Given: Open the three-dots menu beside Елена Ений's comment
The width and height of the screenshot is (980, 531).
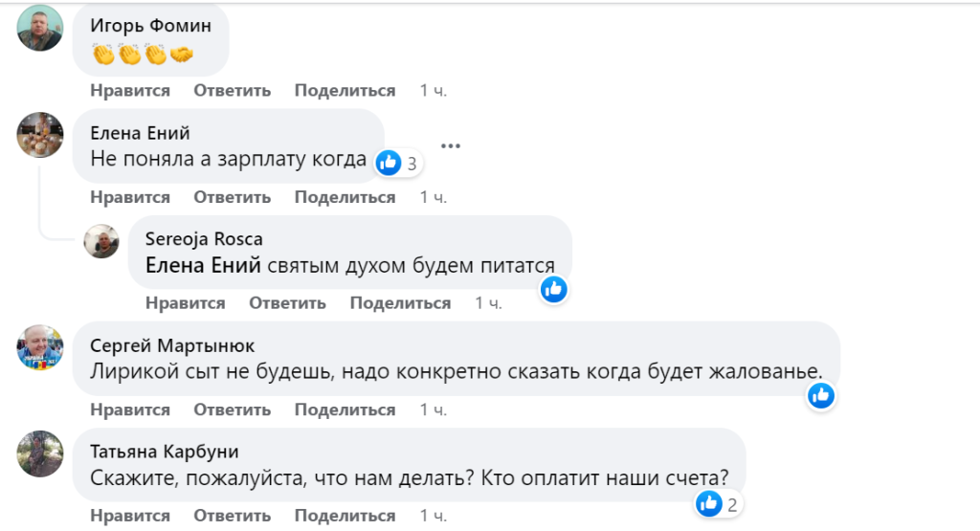Looking at the screenshot, I should pos(451,145).
